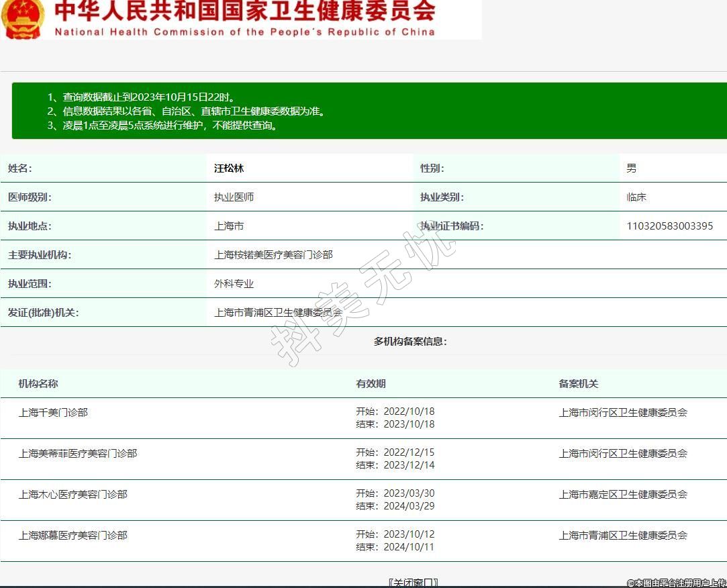
Task: Select the 上海千美门诊部 row entry
Action: 53,412
